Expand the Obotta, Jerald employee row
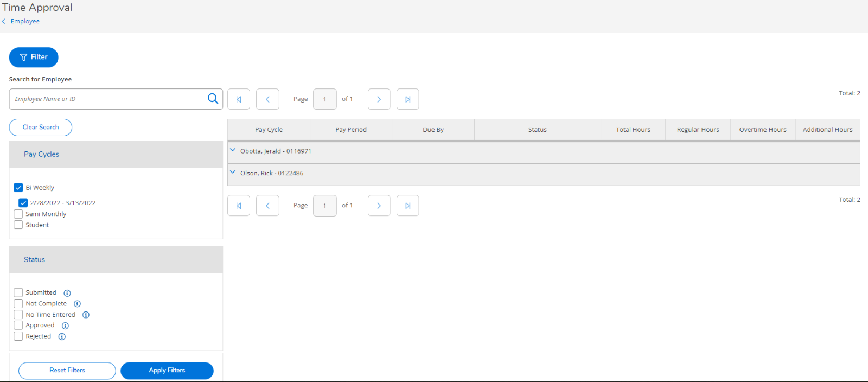868x382 pixels. 233,151
